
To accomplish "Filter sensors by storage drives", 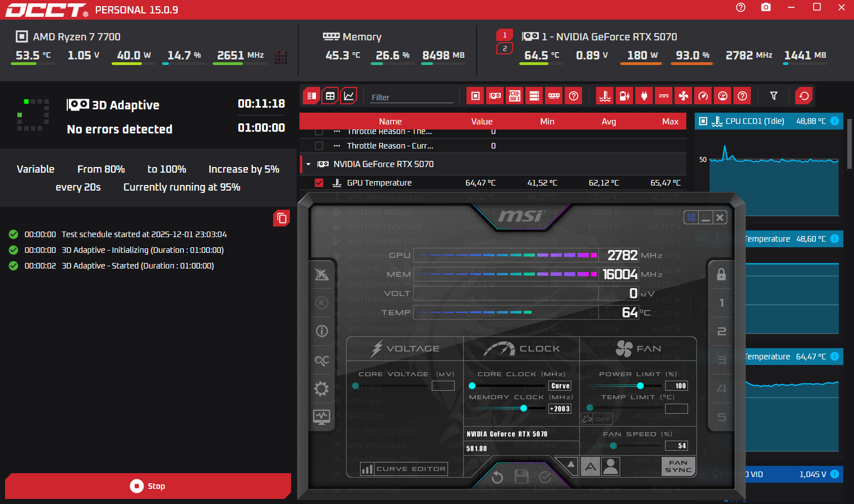I will click(x=534, y=96).
